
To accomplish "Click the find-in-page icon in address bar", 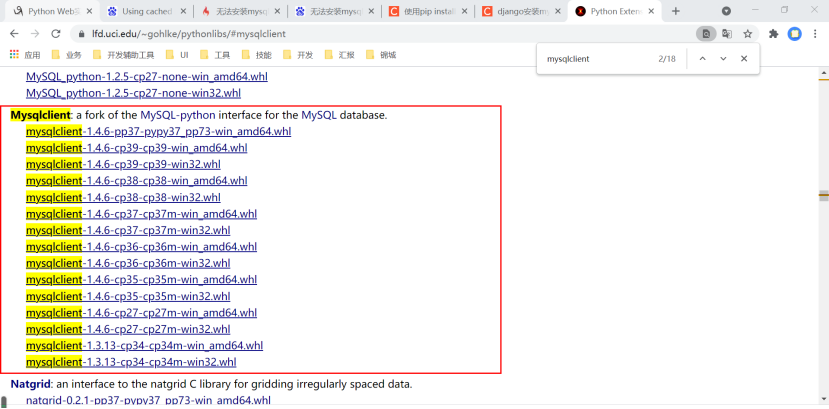I will 706,34.
